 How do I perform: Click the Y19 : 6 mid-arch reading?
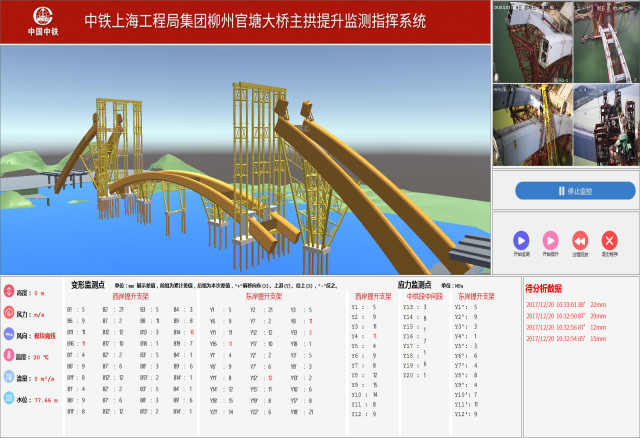[x=415, y=365]
